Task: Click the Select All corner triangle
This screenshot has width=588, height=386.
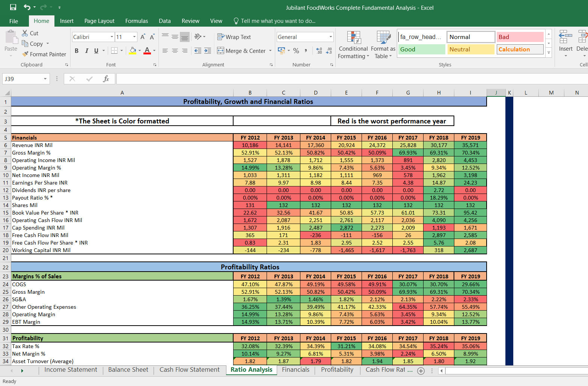Action: click(x=7, y=93)
